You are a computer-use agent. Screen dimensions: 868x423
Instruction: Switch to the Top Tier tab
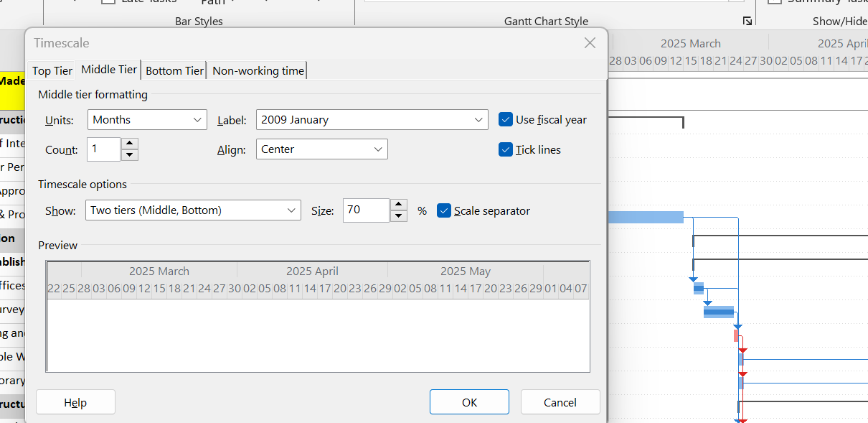51,70
